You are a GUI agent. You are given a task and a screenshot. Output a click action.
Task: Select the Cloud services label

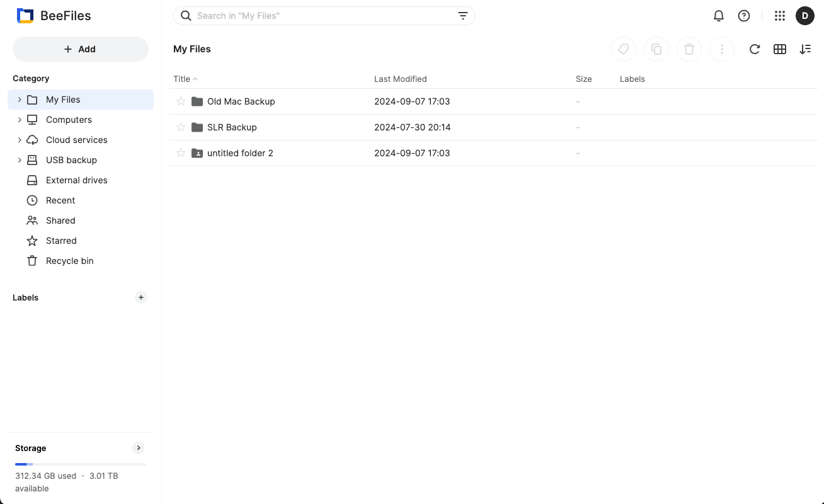[77, 140]
